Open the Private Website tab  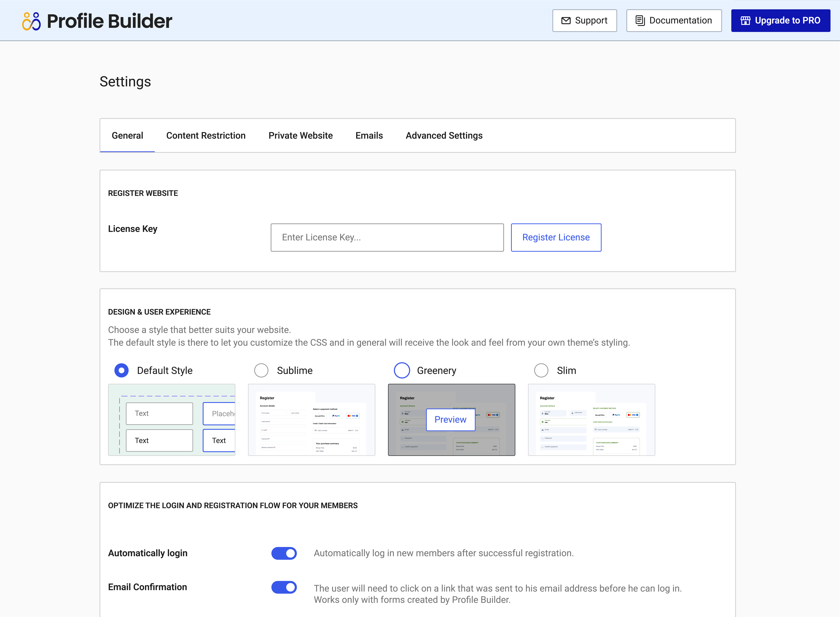(x=300, y=136)
